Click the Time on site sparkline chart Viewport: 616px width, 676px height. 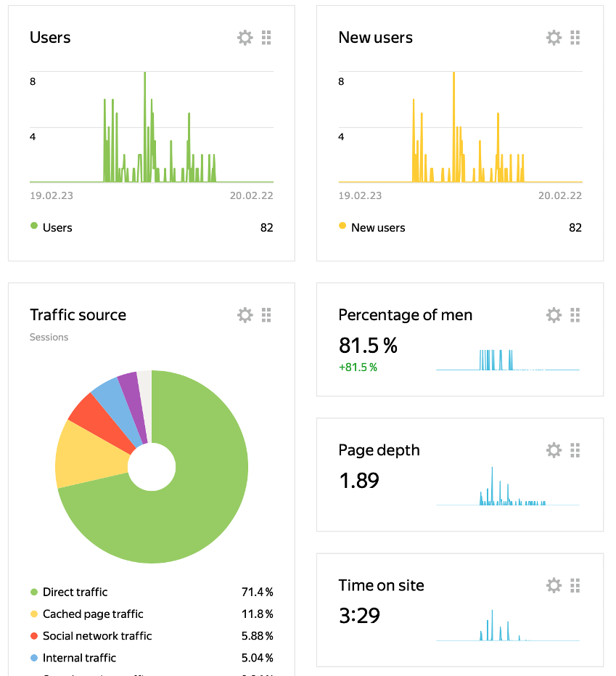pos(507,629)
